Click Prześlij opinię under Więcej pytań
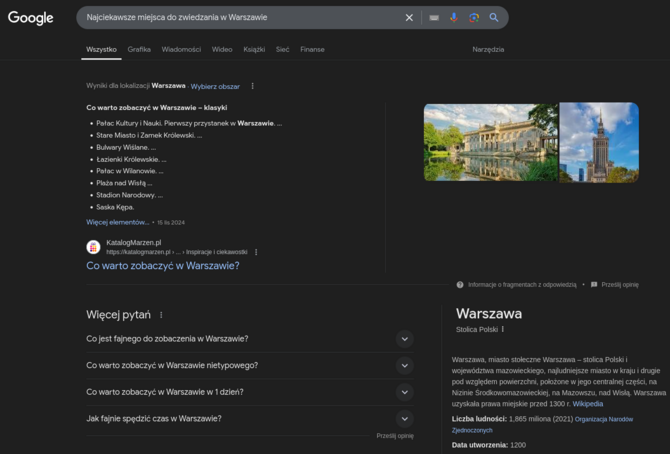The height and width of the screenshot is (454, 670). pos(395,436)
